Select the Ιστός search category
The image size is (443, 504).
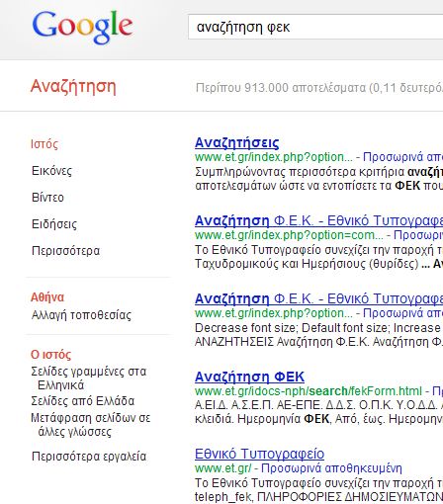(x=44, y=144)
